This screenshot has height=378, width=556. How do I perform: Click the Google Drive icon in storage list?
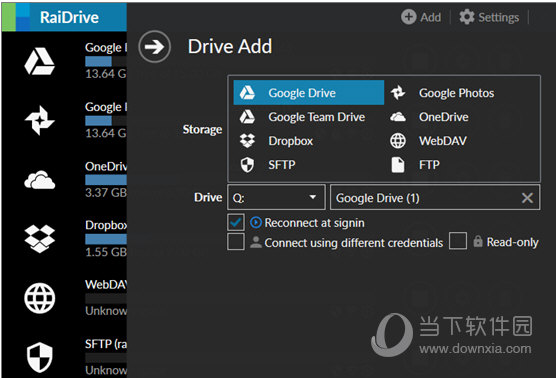247,93
